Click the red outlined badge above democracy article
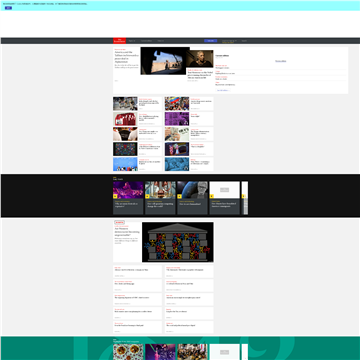This screenshot has height=360, width=360. [119, 222]
